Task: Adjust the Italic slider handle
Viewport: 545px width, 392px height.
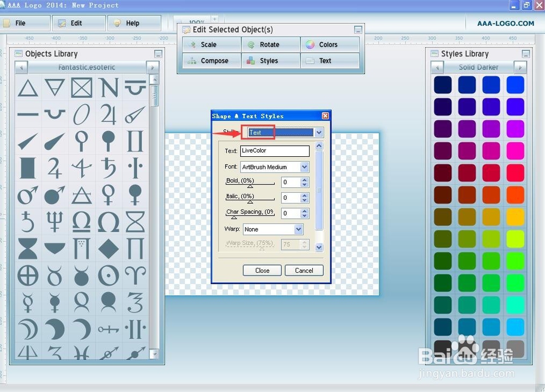Action: tap(250, 202)
